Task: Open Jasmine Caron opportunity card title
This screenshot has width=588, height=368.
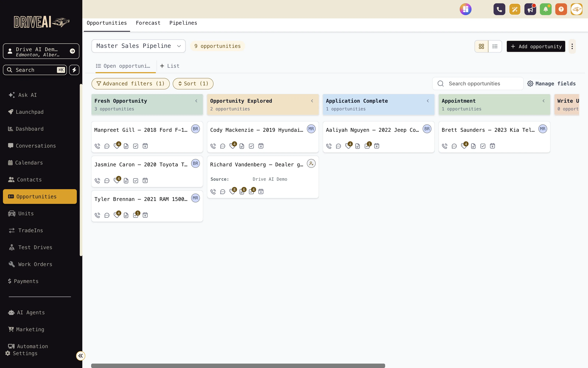Action: [141, 164]
